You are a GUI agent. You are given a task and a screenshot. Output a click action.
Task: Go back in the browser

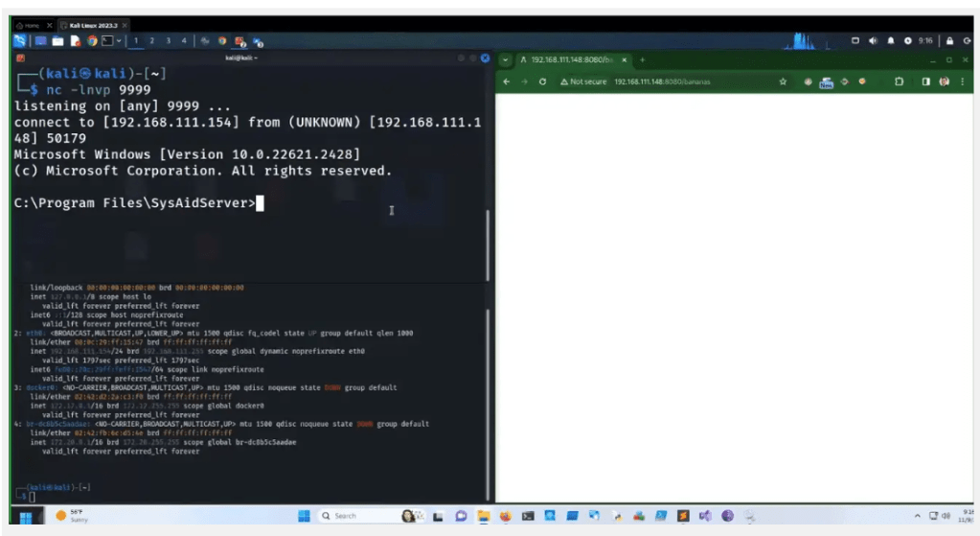(x=506, y=82)
